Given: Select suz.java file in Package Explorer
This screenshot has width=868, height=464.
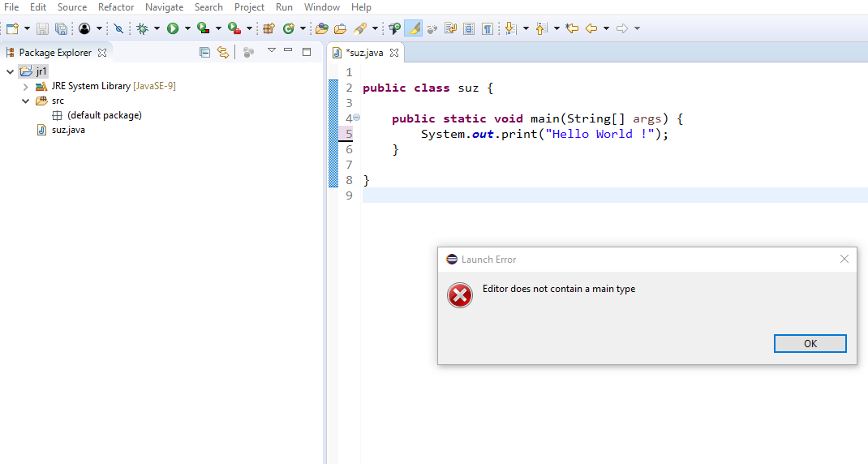Looking at the screenshot, I should click(67, 130).
